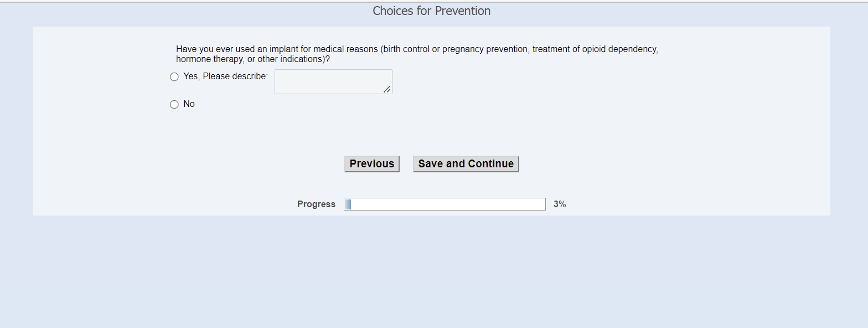Click the Save and Continue button

(x=466, y=164)
